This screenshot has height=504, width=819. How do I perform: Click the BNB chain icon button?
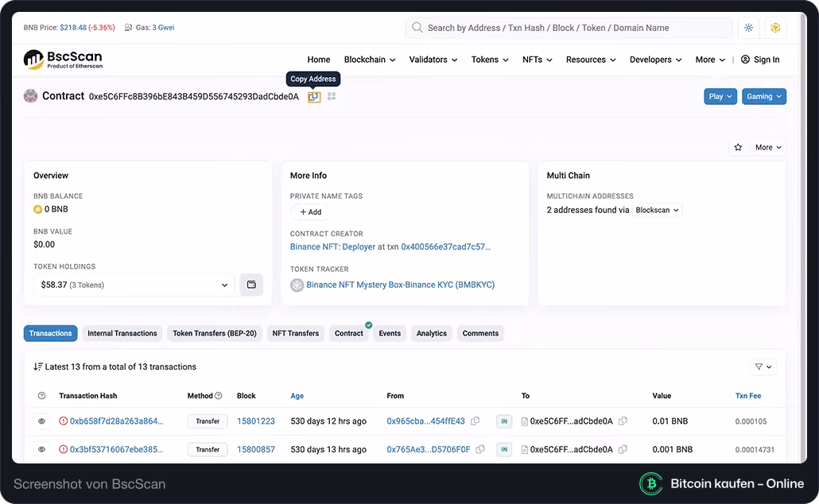point(775,28)
